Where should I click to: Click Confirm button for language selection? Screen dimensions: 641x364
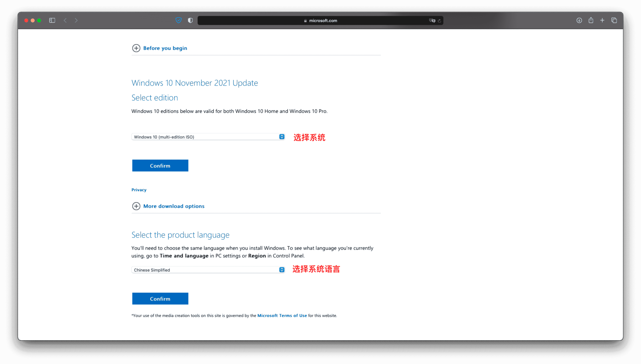tap(160, 298)
